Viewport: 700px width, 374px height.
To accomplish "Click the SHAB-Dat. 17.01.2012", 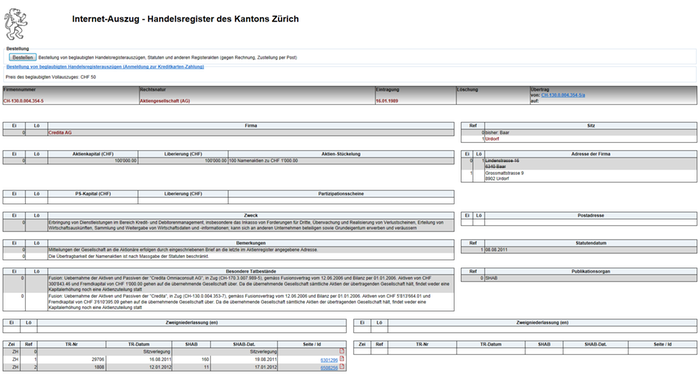I will point(266,367).
